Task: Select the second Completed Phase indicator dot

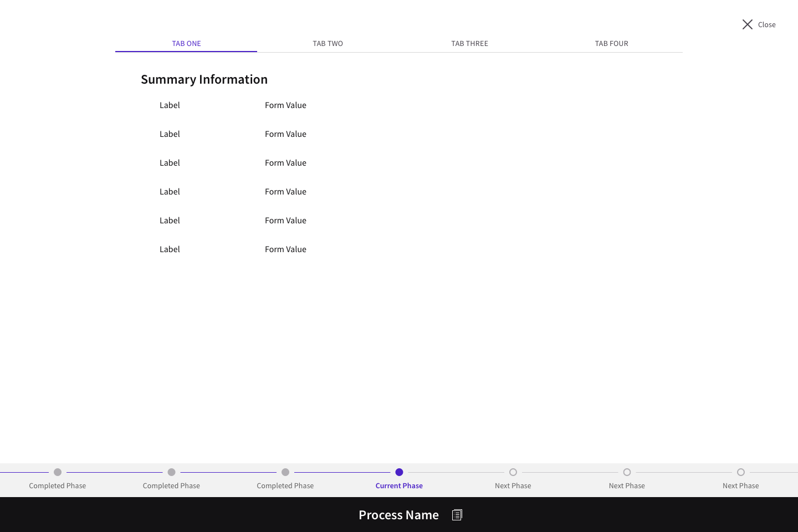Action: tap(171, 472)
